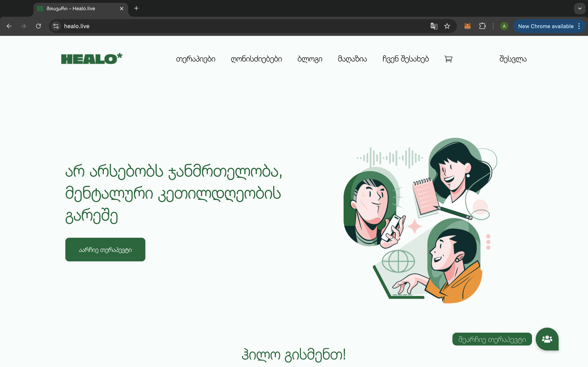This screenshot has width=588, height=367.
Task: Open the shopping cart icon
Action: pyautogui.click(x=448, y=59)
